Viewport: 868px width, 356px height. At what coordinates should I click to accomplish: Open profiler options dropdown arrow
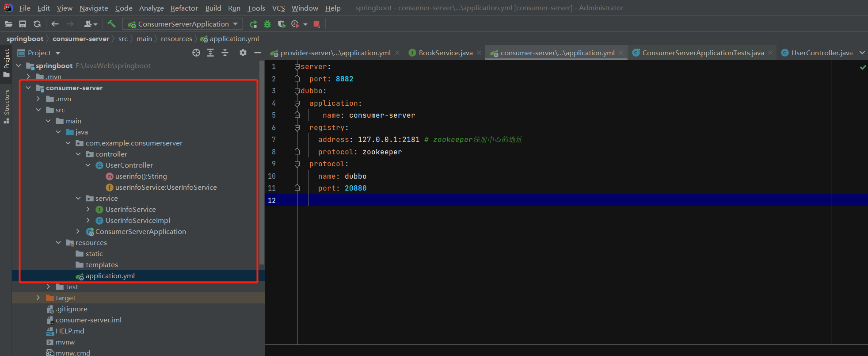click(x=305, y=24)
